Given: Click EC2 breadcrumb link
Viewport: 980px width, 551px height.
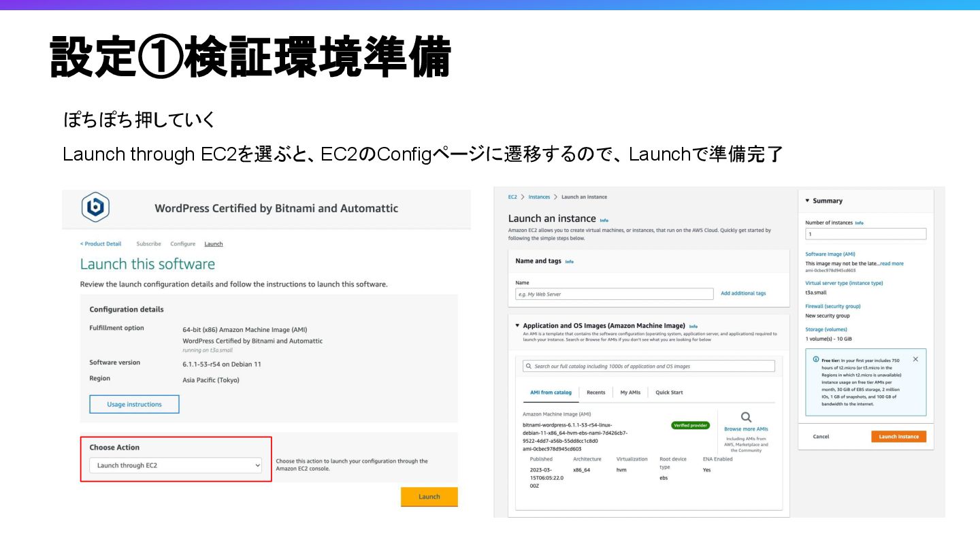Looking at the screenshot, I should [512, 197].
